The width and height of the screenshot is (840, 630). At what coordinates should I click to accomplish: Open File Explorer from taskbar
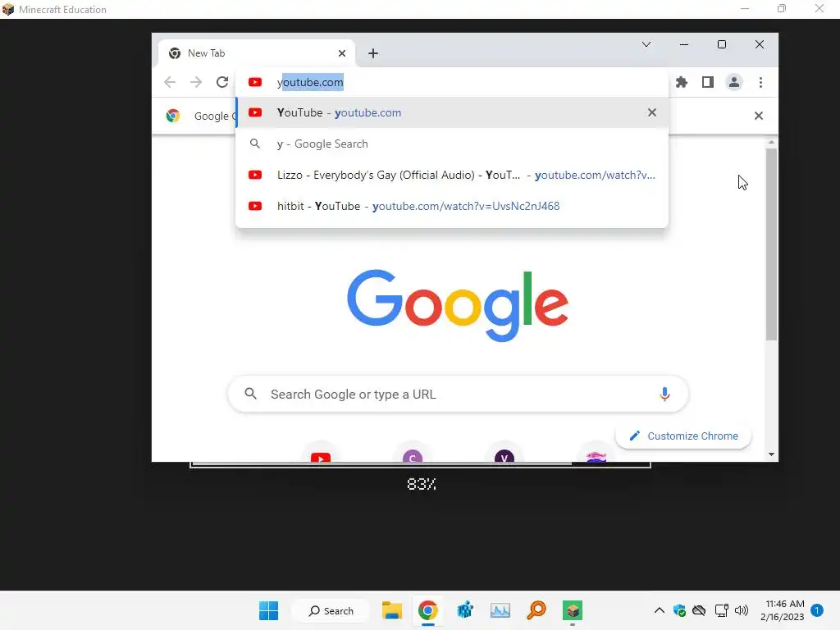coord(392,610)
